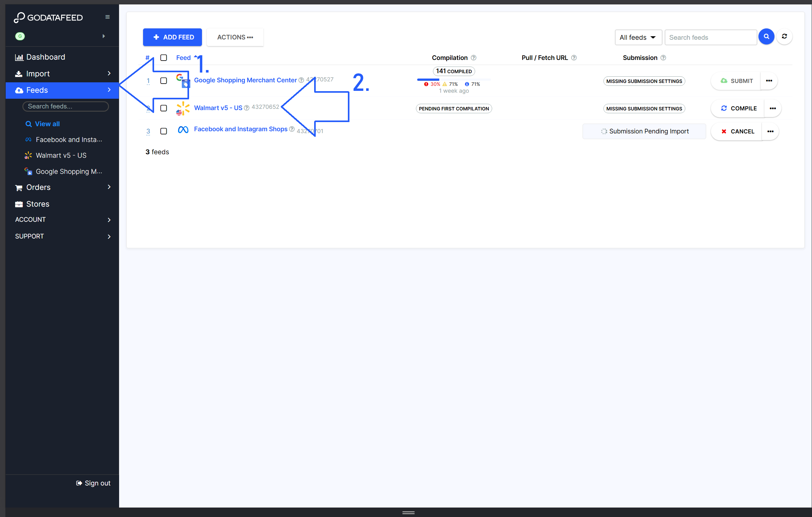Open the Walmart v5 - US feed link
Image resolution: width=812 pixels, height=517 pixels.
click(218, 108)
